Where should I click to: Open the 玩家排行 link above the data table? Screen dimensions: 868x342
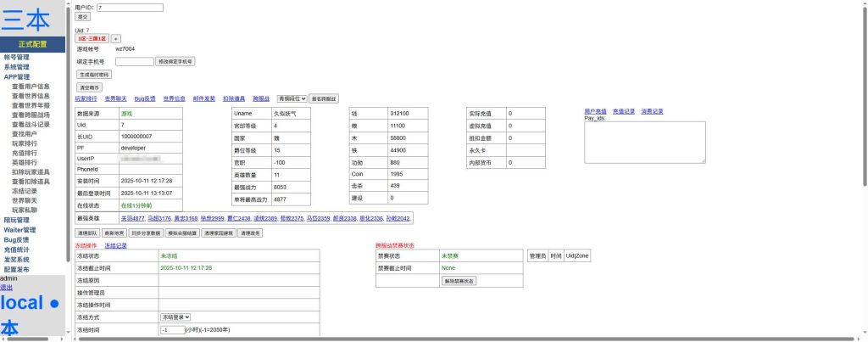[86, 98]
